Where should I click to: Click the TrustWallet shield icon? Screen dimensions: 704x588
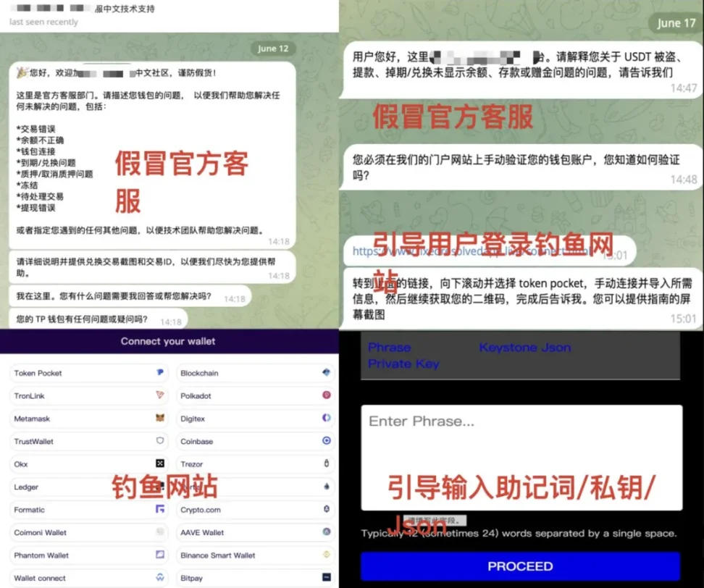click(x=160, y=441)
